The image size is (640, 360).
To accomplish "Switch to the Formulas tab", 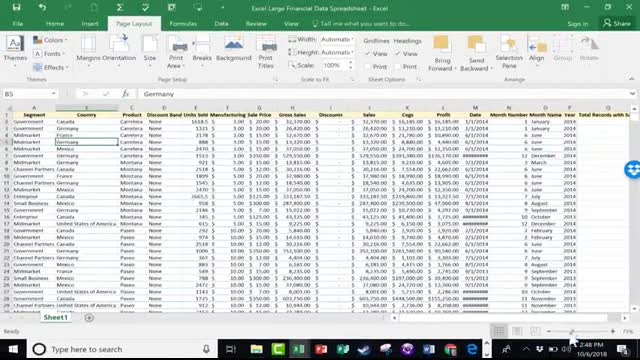I will 183,24.
